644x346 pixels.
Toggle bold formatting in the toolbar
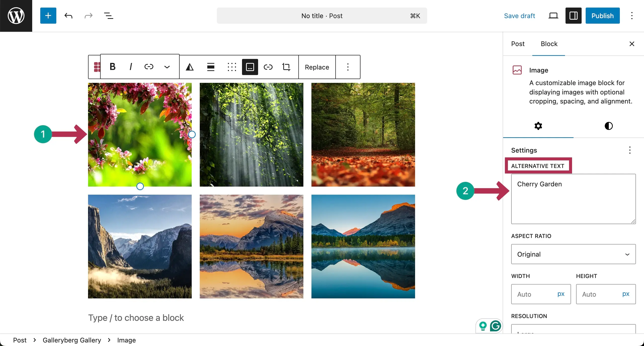point(112,67)
